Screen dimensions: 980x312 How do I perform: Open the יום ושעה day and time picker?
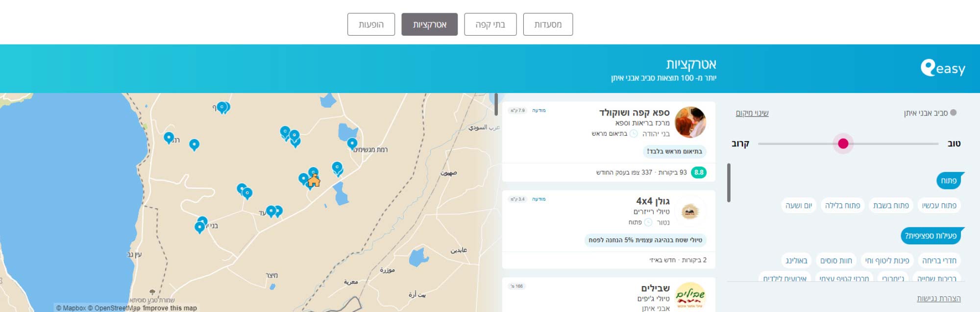799,205
